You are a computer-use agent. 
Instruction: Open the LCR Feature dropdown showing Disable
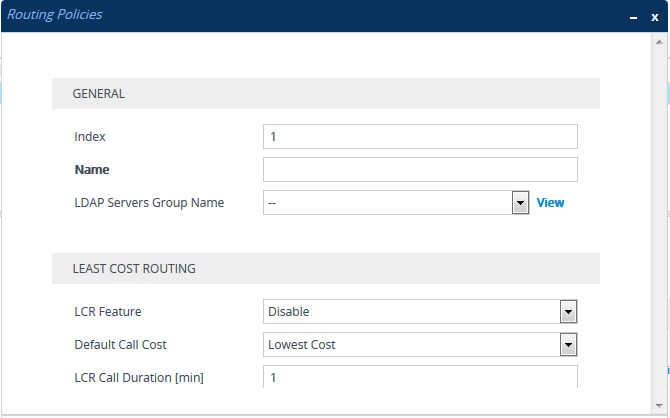(x=411, y=312)
